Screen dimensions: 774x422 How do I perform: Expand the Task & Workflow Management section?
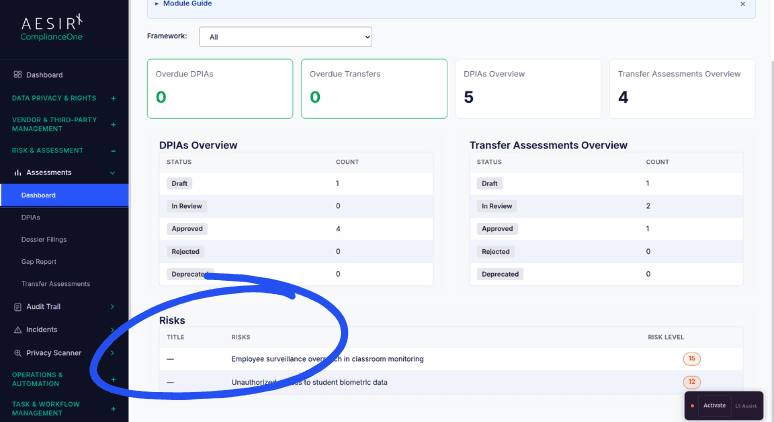113,409
